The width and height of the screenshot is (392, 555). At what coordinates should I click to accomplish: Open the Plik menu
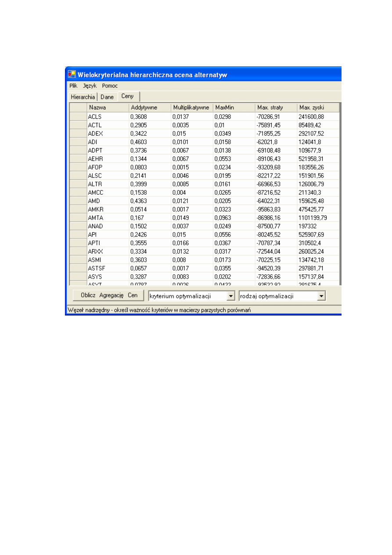click(x=73, y=86)
